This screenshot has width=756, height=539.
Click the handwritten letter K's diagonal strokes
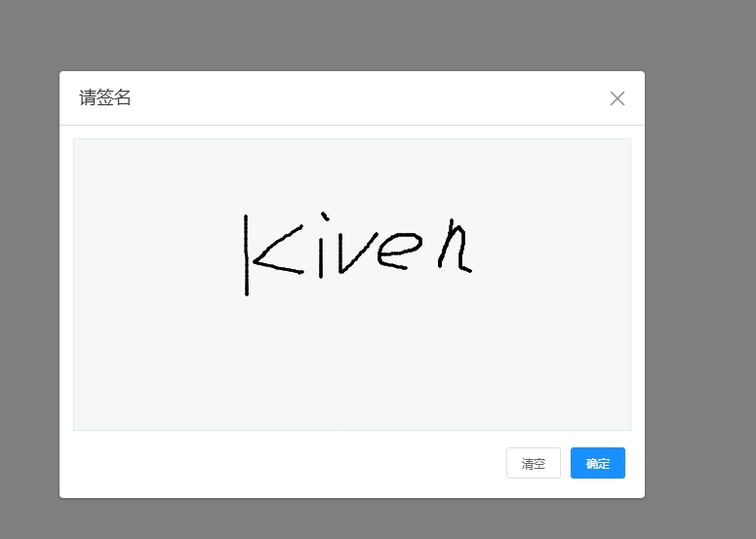coord(278,250)
